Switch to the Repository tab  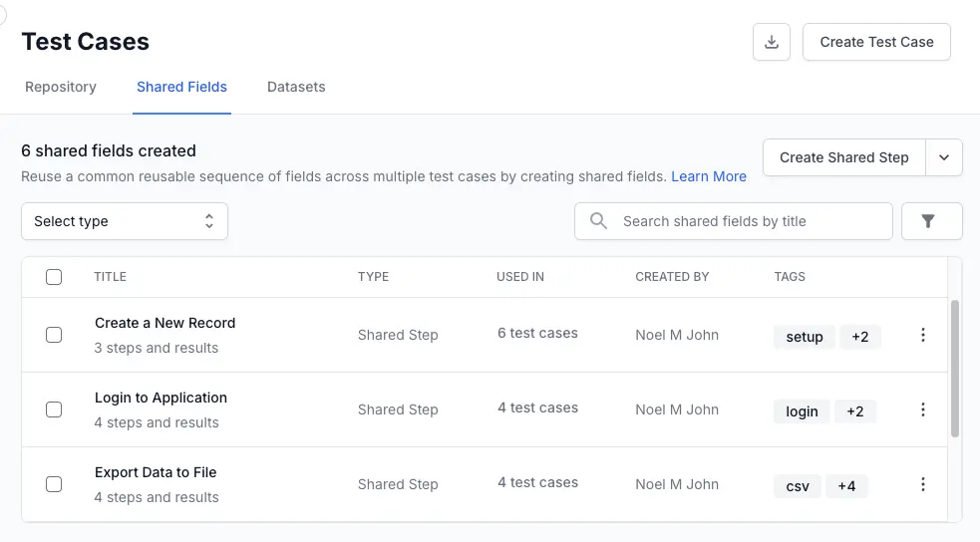[x=61, y=87]
